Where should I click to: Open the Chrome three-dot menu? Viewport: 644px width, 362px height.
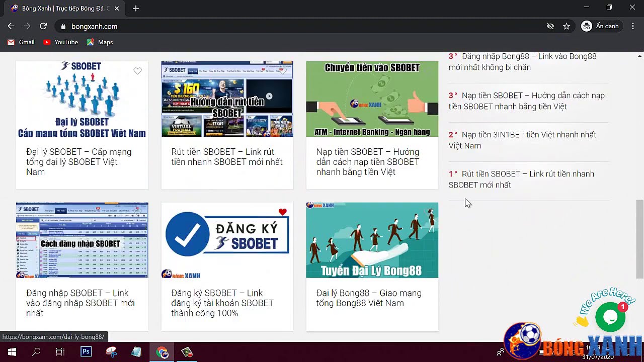tap(633, 26)
